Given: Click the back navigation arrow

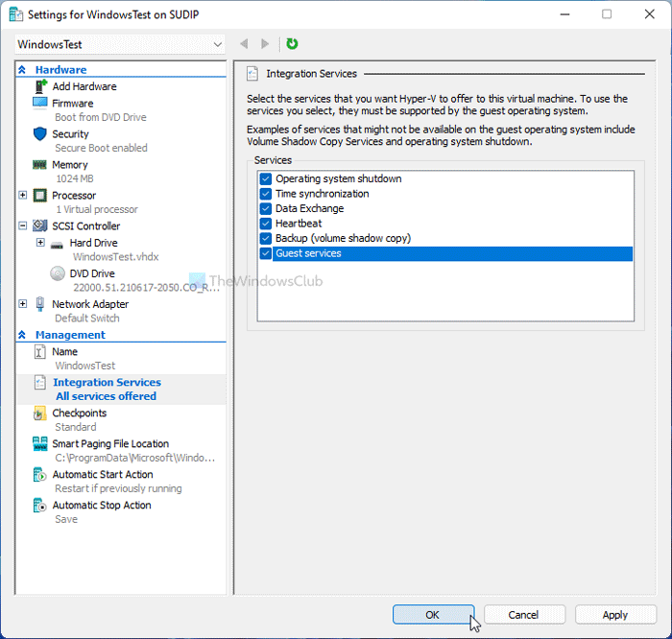Looking at the screenshot, I should [244, 44].
